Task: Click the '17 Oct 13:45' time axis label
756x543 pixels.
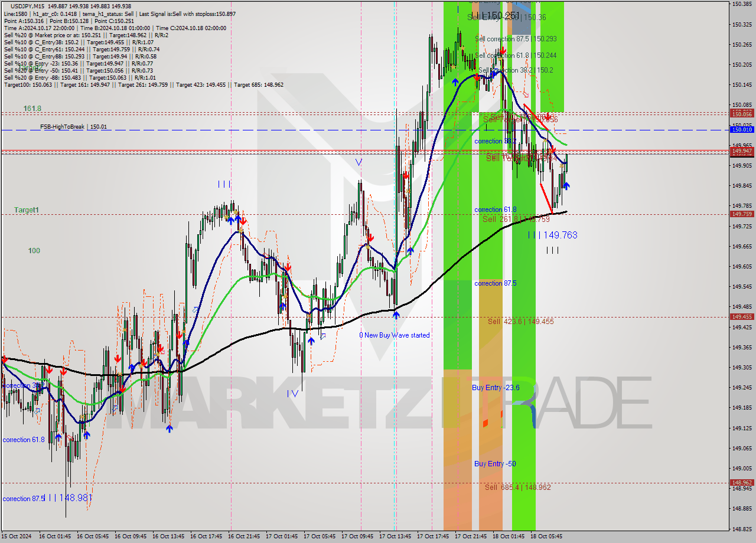Action: tap(395, 537)
